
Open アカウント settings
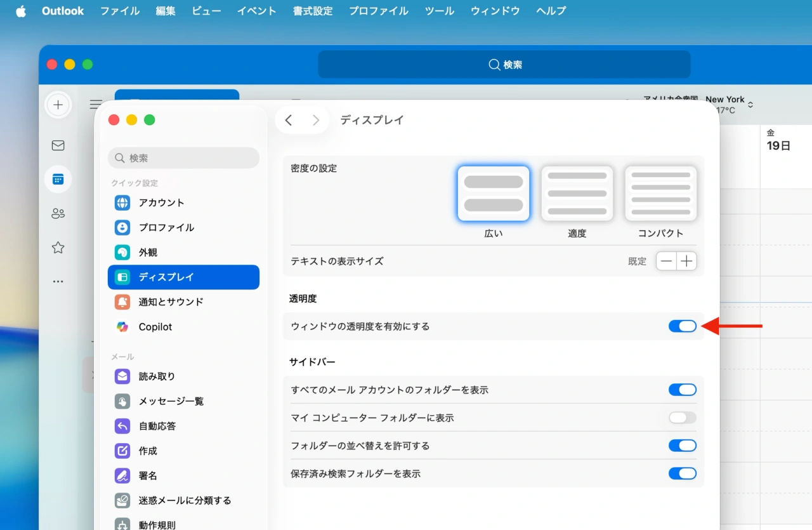pyautogui.click(x=183, y=202)
